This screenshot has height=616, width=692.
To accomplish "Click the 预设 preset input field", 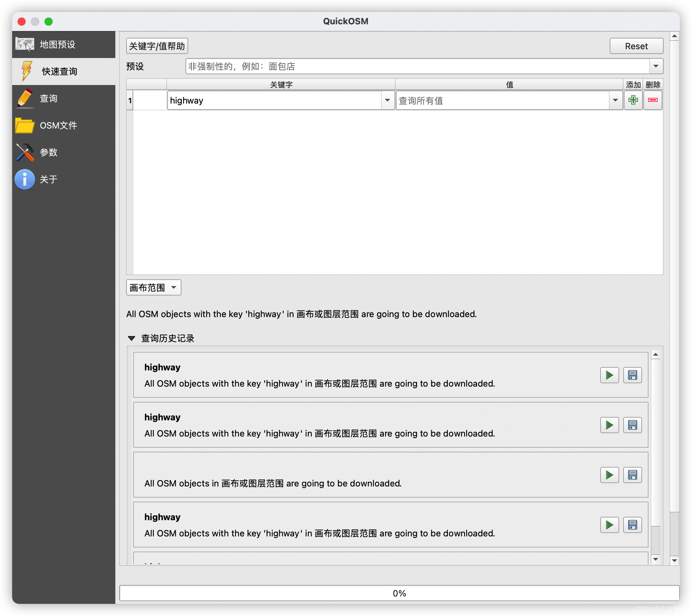I will point(416,66).
